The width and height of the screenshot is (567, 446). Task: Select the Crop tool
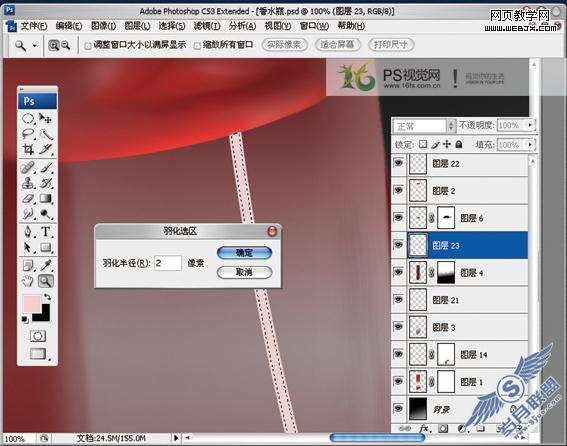pos(28,149)
